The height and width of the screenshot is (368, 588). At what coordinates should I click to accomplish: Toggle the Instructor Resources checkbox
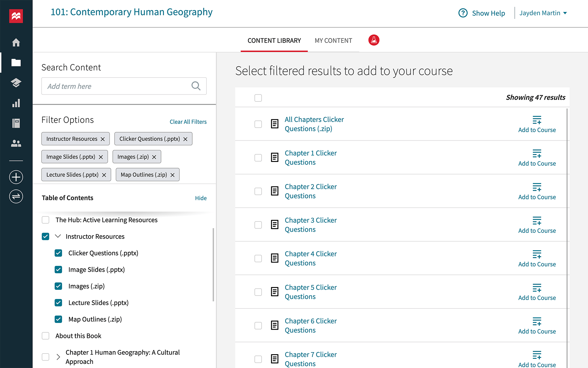[x=46, y=236]
